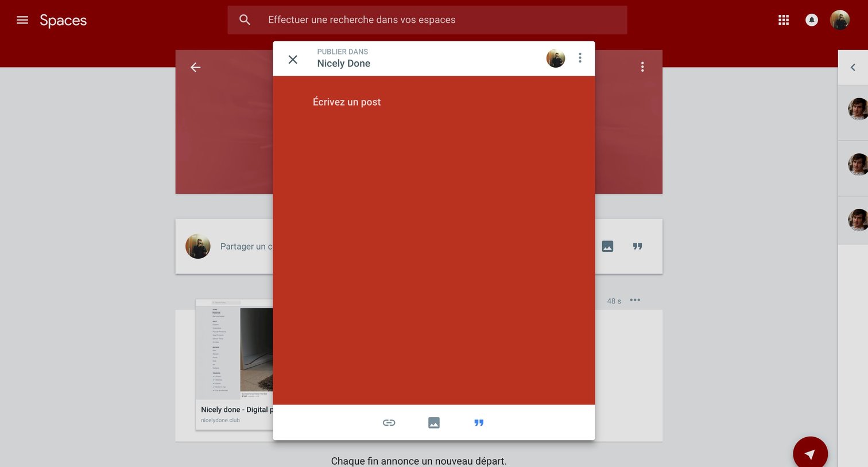Viewport: 868px width, 467px height.
Task: Collapse the right-side members panel
Action: pyautogui.click(x=853, y=68)
